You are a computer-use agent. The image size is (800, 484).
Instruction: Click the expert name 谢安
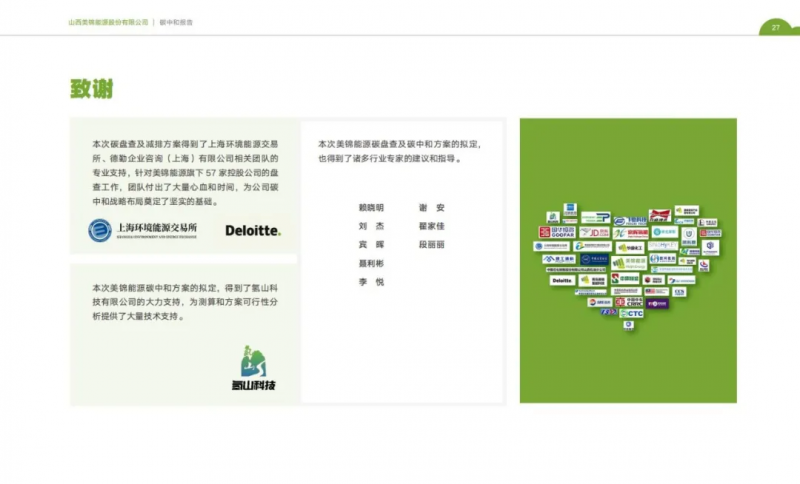432,208
